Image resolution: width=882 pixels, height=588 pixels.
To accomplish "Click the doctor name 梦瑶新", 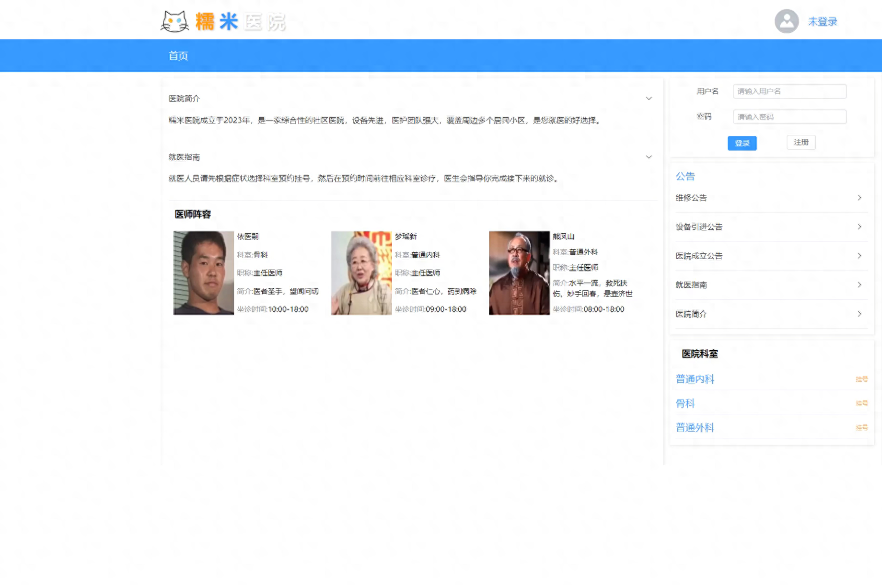I will [406, 236].
